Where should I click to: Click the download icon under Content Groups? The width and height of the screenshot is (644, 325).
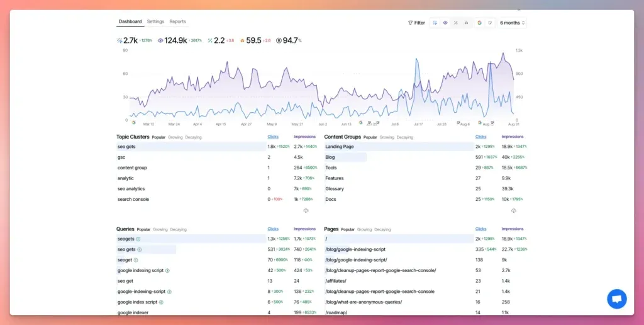[514, 211]
